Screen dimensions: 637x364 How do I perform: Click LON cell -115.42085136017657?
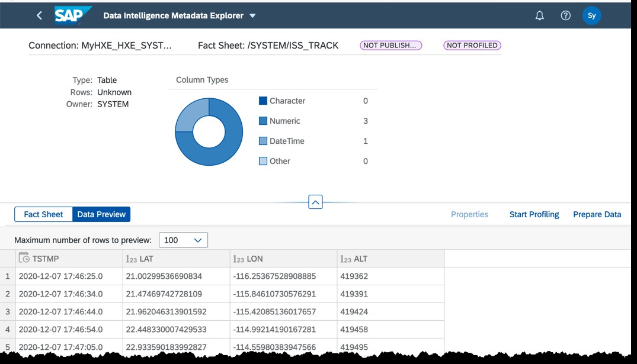tap(284, 312)
